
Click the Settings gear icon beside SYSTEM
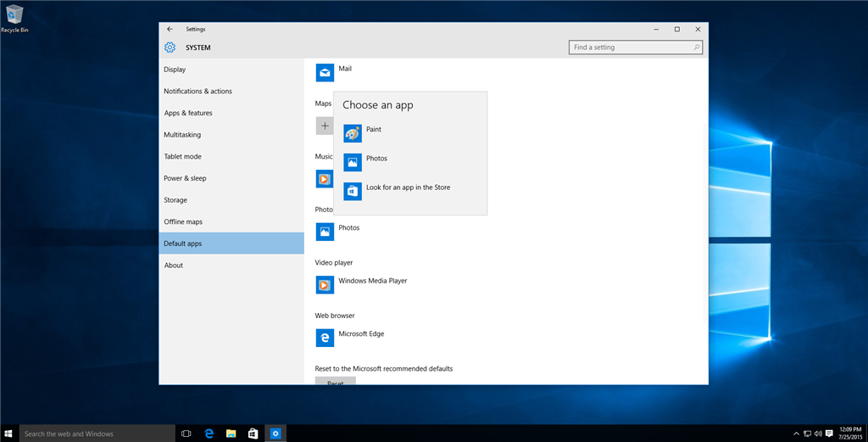point(170,48)
